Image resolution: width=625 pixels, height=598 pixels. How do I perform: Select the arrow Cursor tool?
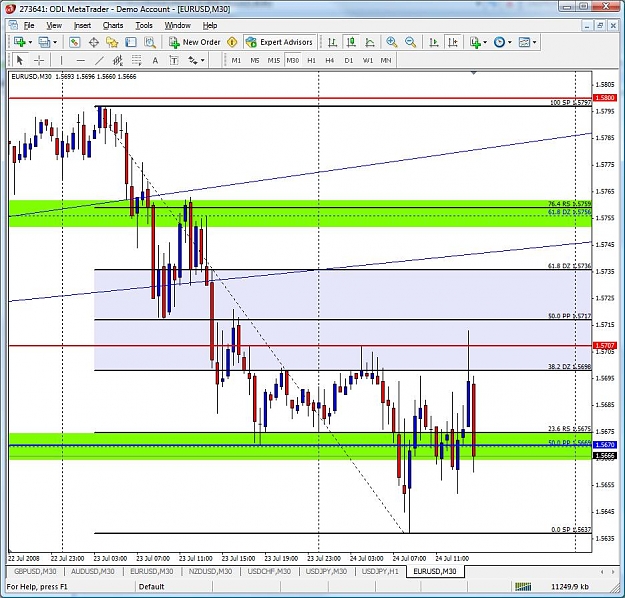coord(20,60)
